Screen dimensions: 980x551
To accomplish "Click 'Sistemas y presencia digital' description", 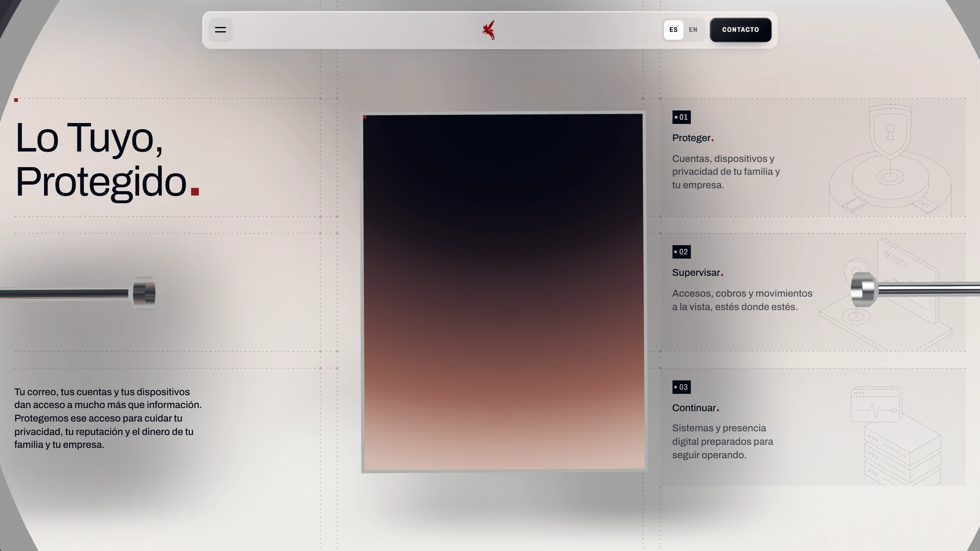I will tap(722, 441).
